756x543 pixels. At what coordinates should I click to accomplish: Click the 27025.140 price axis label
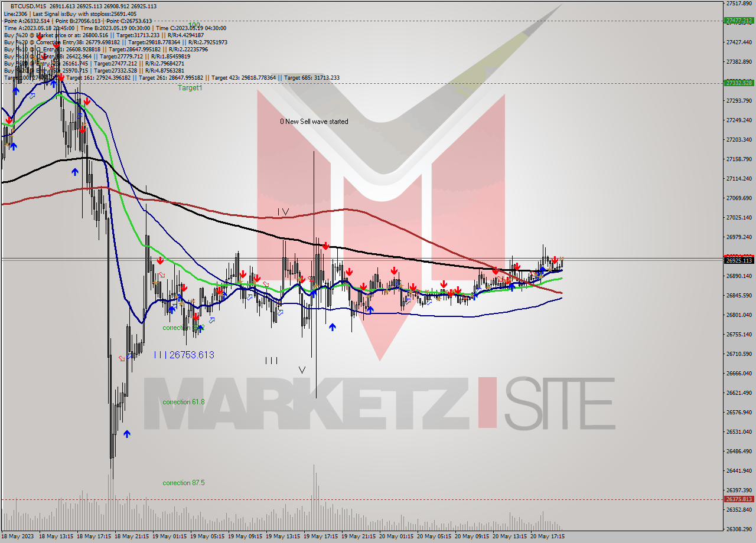[739, 218]
